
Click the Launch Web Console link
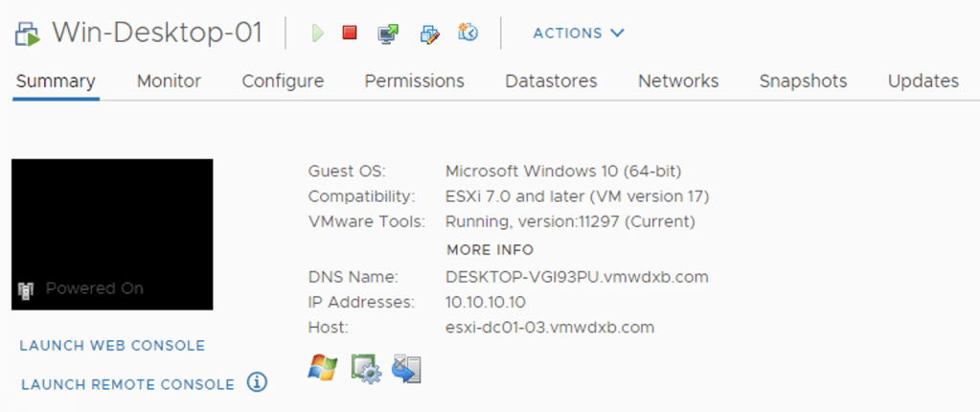[112, 346]
